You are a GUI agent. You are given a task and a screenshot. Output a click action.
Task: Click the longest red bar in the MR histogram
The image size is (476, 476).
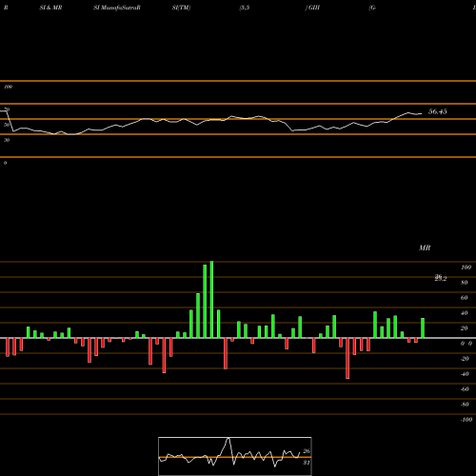coord(347,358)
